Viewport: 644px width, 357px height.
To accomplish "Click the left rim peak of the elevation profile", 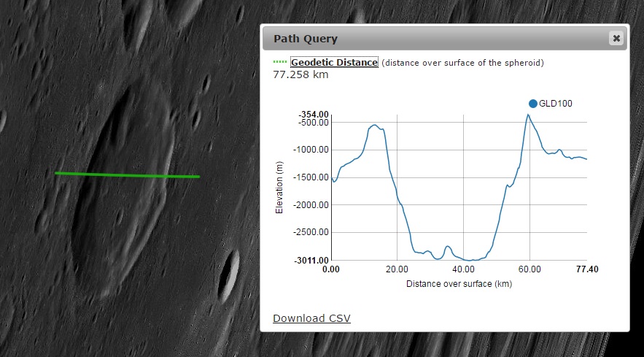I will (x=375, y=125).
